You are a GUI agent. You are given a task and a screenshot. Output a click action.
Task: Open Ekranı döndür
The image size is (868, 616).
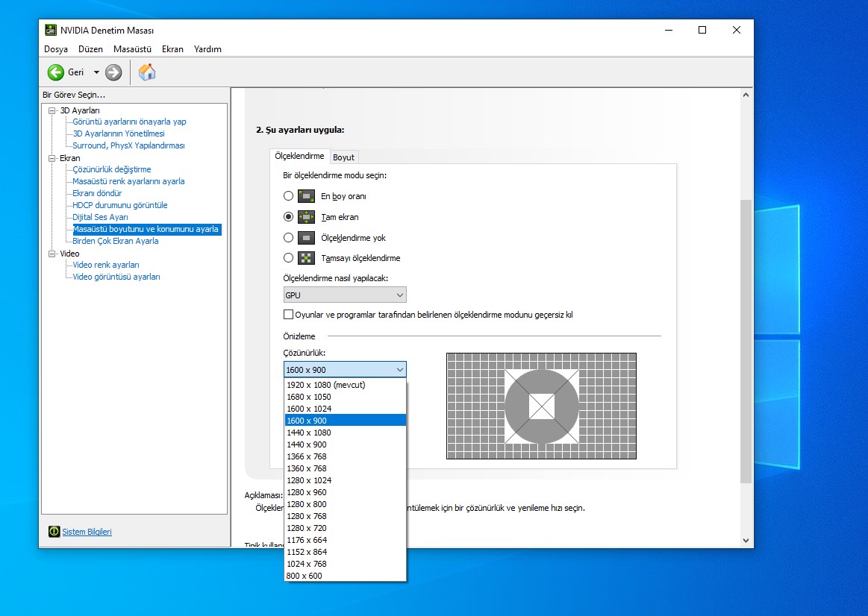tap(97, 193)
